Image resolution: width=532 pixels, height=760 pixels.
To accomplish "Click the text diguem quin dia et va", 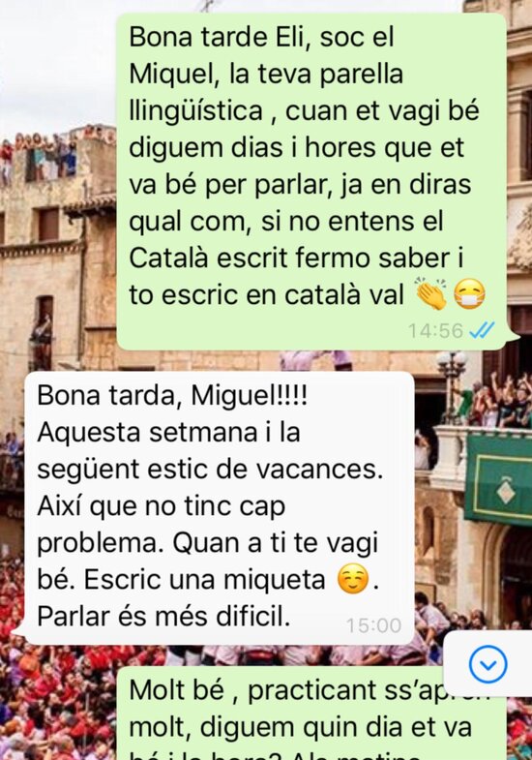I will [x=336, y=728].
